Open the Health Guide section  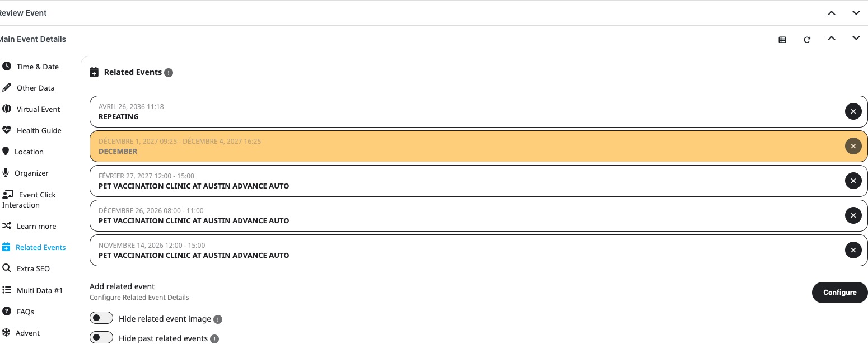[x=39, y=130]
